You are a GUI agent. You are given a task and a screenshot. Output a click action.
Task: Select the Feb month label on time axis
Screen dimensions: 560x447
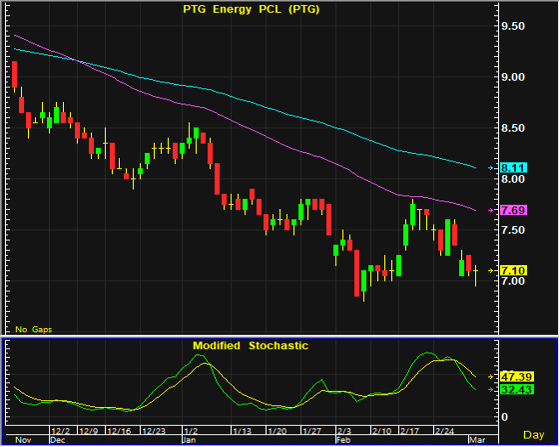[343, 440]
